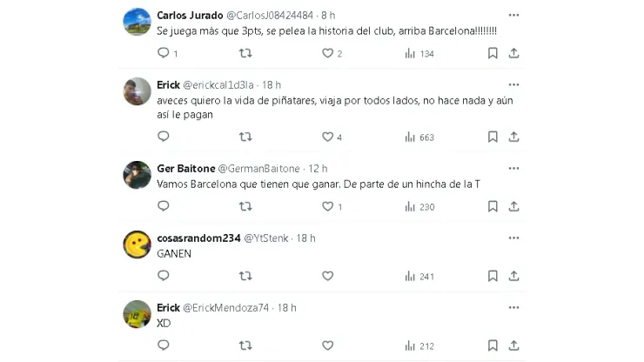The image size is (644, 362).
Task: Repost the XD tweet
Action: 245,345
